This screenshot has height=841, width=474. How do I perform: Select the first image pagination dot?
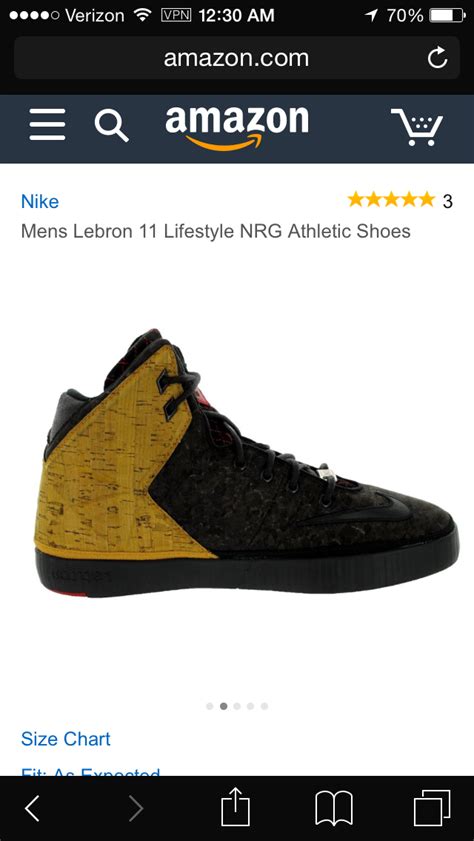click(210, 706)
